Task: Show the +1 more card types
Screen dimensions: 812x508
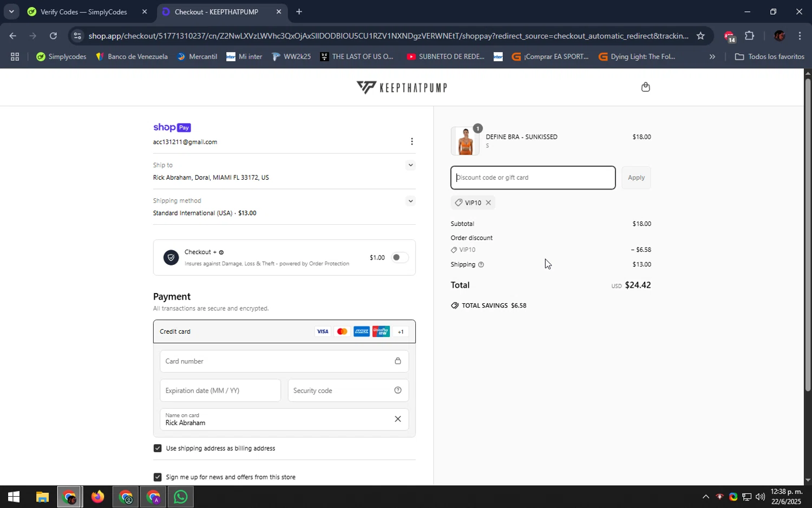Action: [401, 331]
